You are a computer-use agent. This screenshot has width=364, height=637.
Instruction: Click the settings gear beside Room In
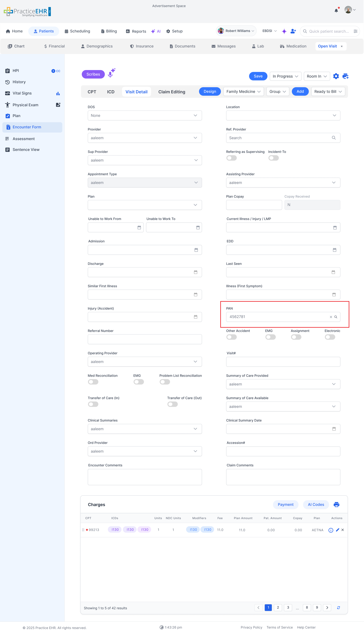tap(336, 76)
